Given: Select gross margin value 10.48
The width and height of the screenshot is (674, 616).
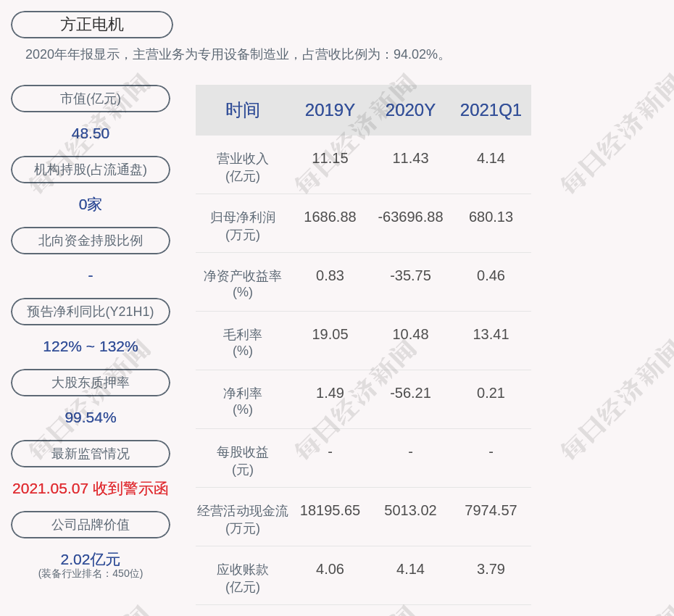Looking at the screenshot, I should click(410, 334).
